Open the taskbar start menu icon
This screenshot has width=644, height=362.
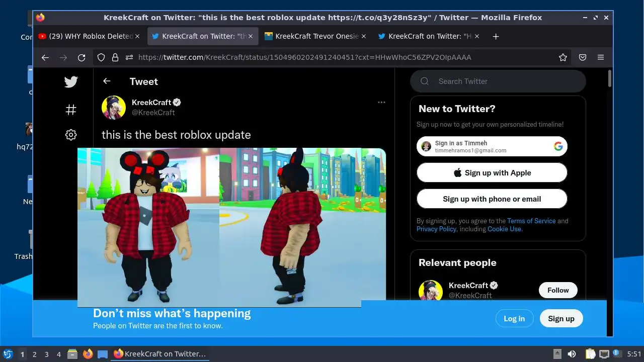(x=8, y=354)
